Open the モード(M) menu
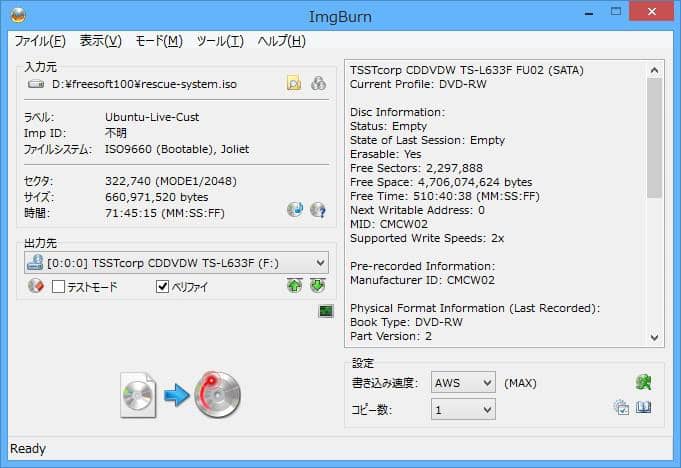Screen dimensions: 681x468 [159, 41]
